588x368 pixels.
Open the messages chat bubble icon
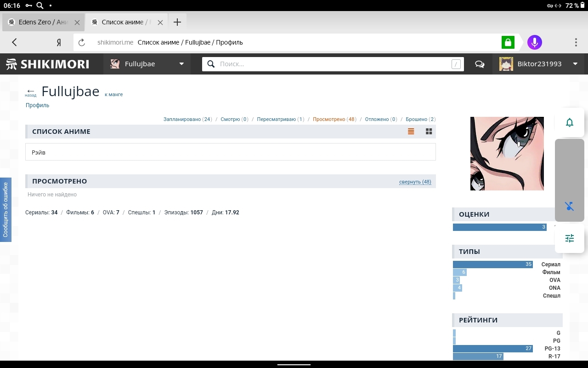coord(480,64)
